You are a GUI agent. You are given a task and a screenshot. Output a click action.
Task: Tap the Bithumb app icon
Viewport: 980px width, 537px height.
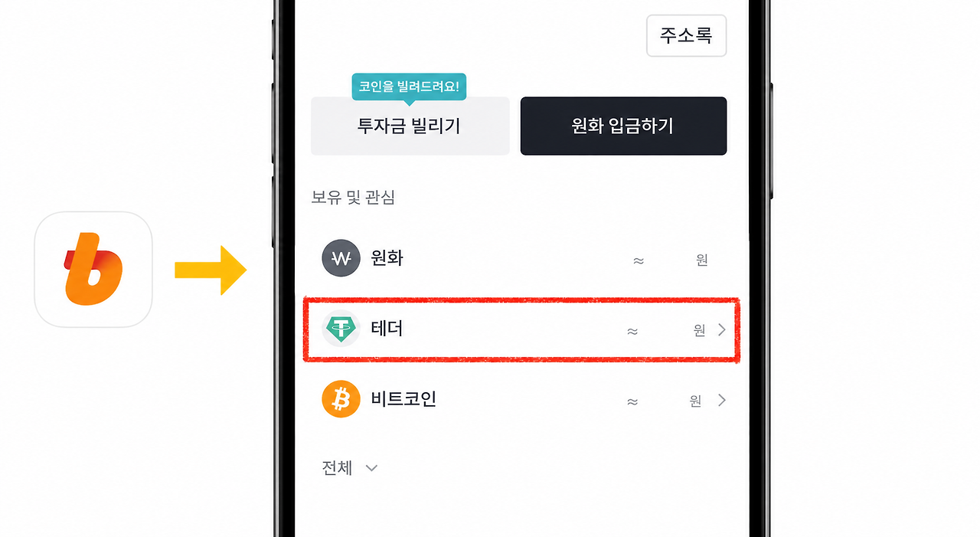(93, 270)
